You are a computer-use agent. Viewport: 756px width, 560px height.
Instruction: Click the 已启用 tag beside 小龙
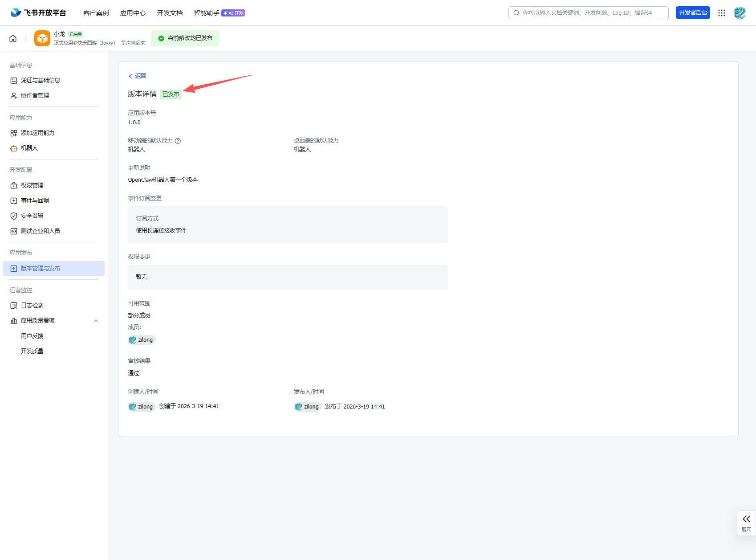coord(76,34)
